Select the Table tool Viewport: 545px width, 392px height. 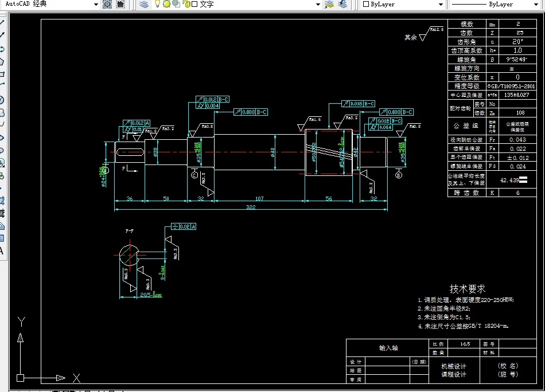pyautogui.click(x=2, y=238)
